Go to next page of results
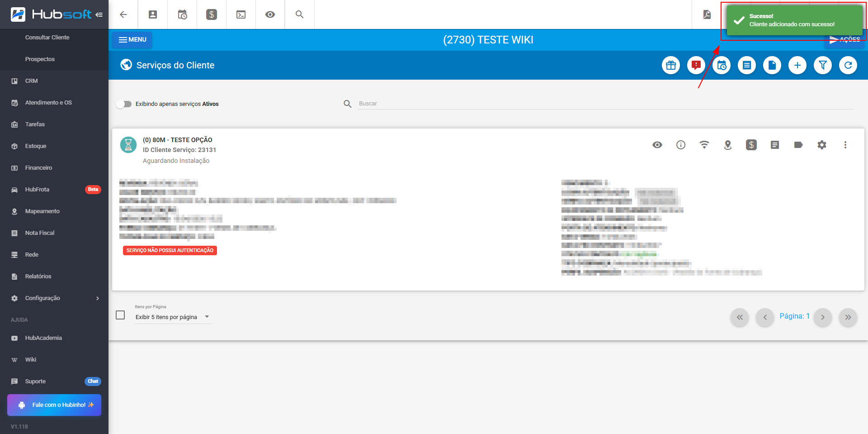This screenshot has height=434, width=868. pyautogui.click(x=823, y=317)
